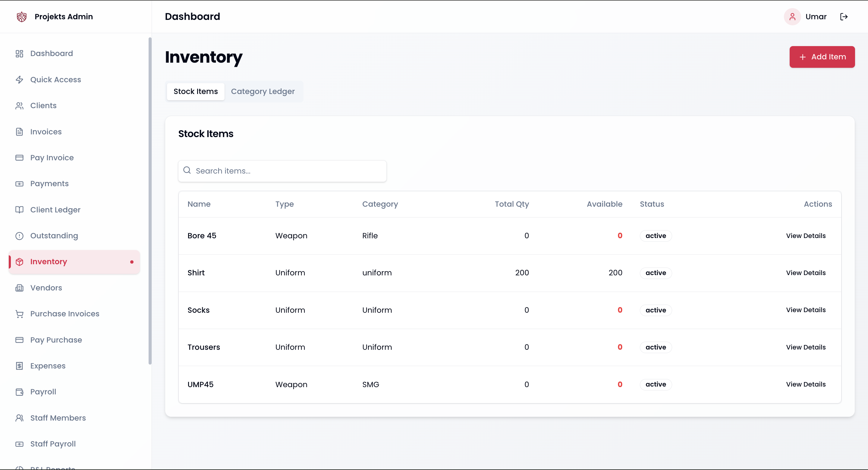Screen dimensions: 868x470
Task: Click the Invoices document icon
Action: pos(19,132)
